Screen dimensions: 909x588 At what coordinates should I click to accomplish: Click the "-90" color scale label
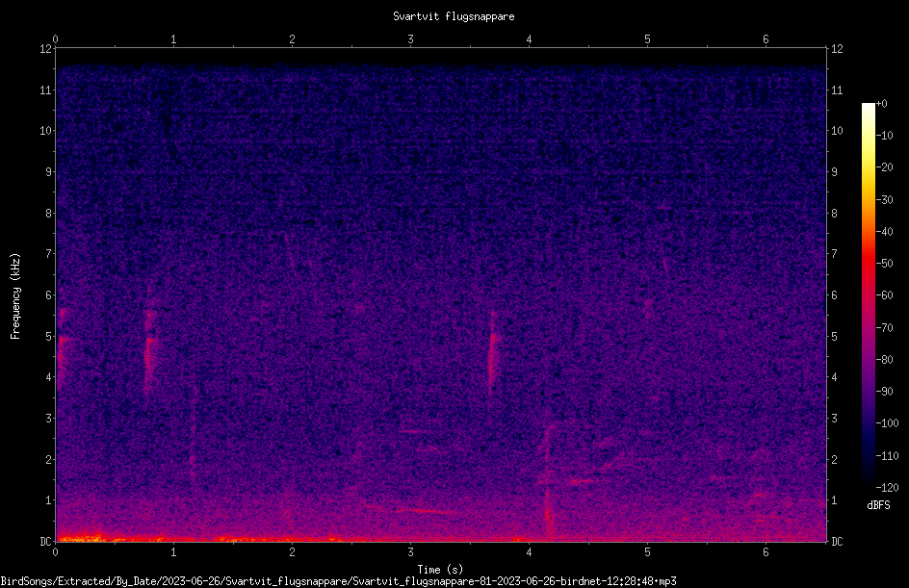(884, 392)
